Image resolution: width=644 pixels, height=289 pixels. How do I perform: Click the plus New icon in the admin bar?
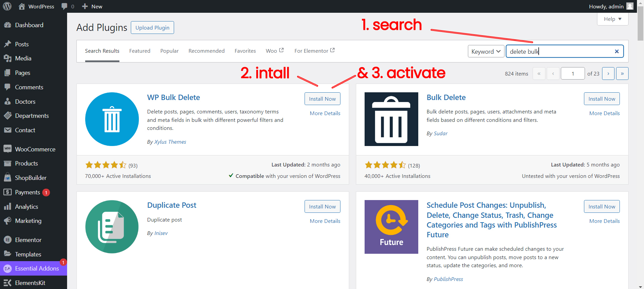(85, 6)
